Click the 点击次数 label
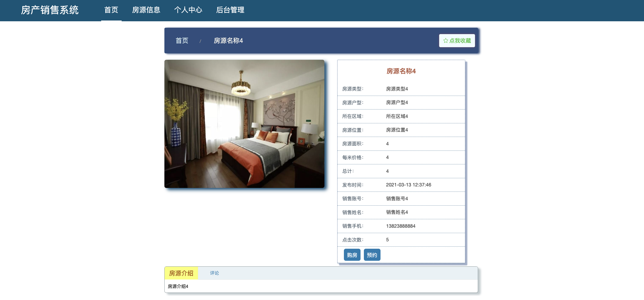Image resolution: width=644 pixels, height=300 pixels. tap(353, 240)
